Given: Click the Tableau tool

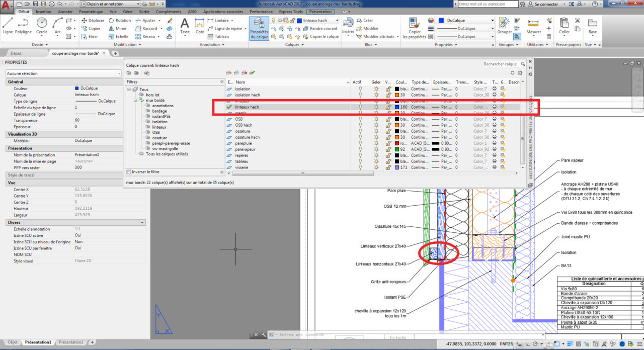Looking at the screenshot, I should [218, 37].
